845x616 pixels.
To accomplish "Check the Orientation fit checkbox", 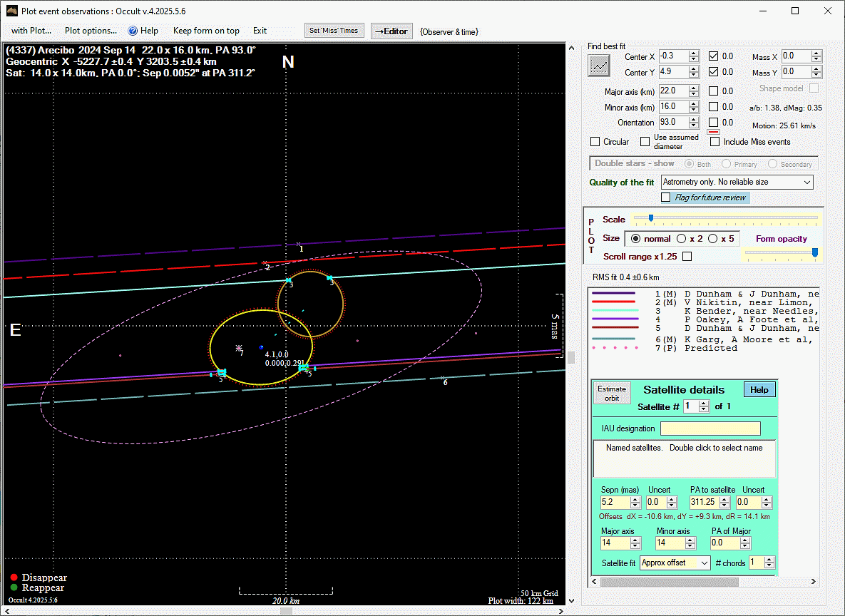I will [x=714, y=123].
